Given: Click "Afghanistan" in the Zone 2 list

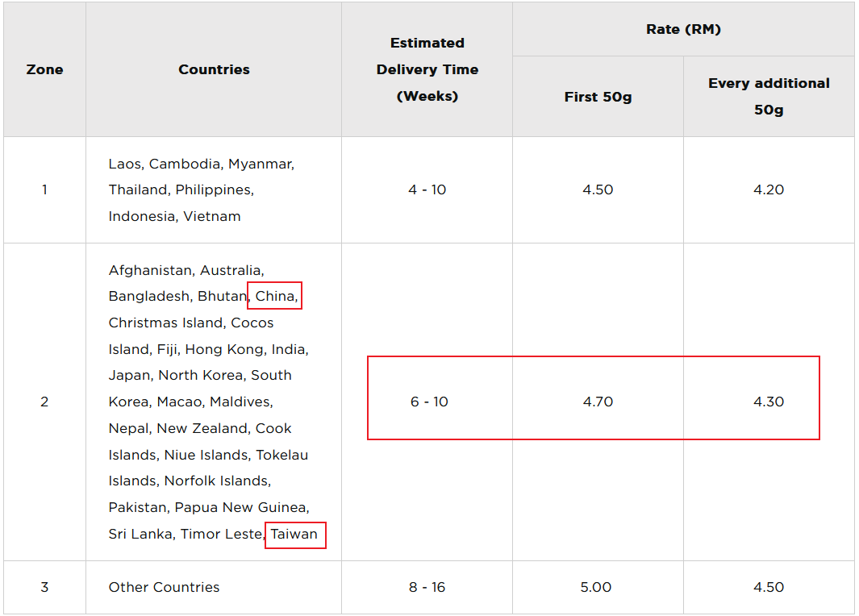Looking at the screenshot, I should pos(150,270).
